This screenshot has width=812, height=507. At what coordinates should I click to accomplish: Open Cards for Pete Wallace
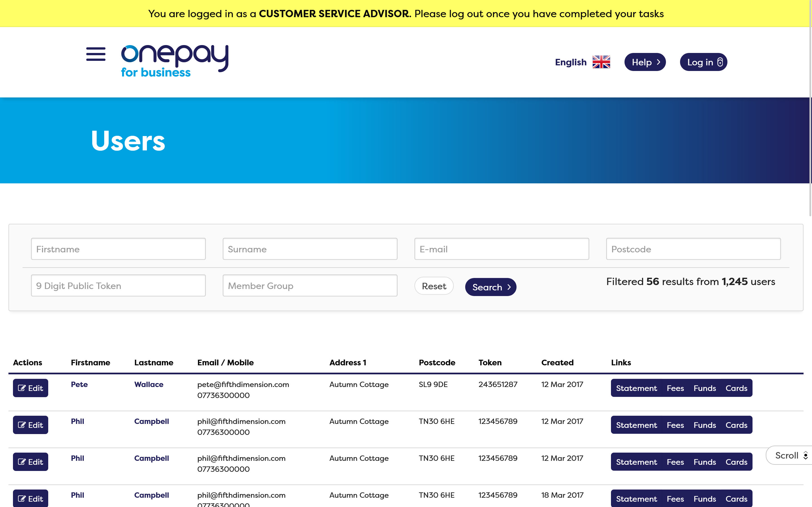[736, 388]
